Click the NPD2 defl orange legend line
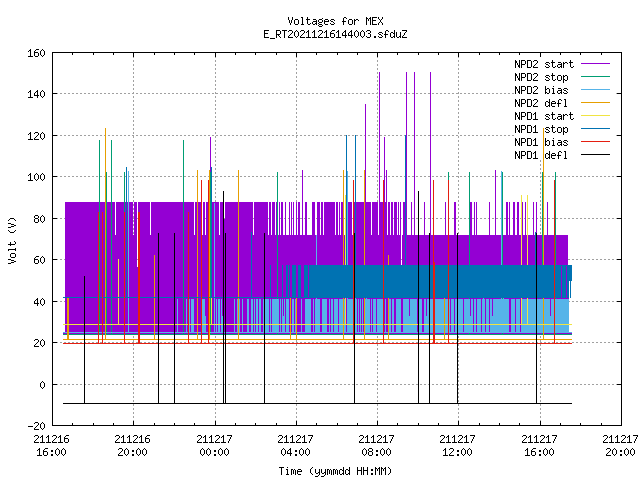The width and height of the screenshot is (640, 480). (595, 103)
